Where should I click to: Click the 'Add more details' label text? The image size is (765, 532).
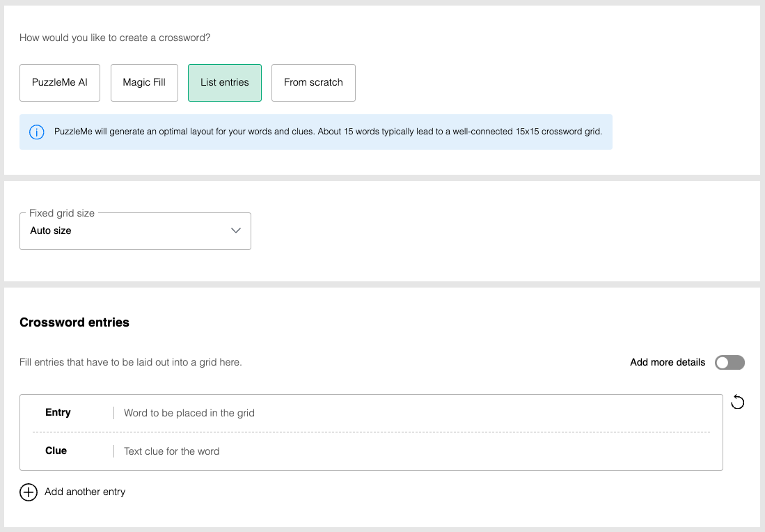pyautogui.click(x=667, y=363)
